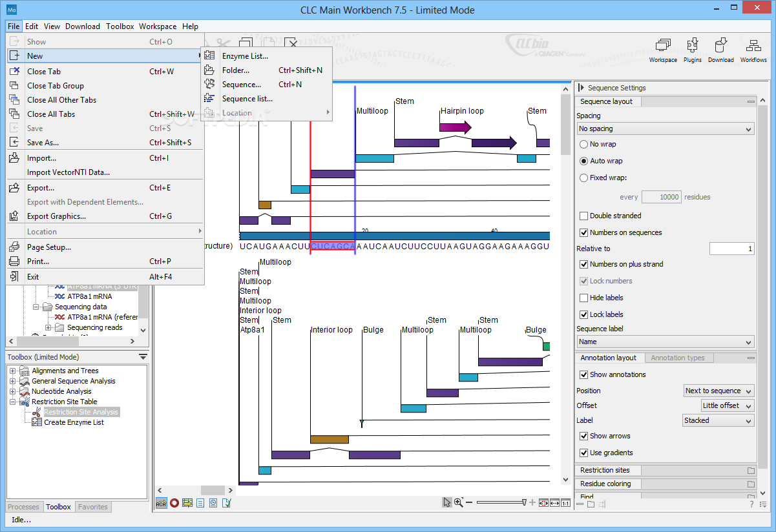The width and height of the screenshot is (776, 532).
Task: Open the Edit menu
Action: point(32,26)
